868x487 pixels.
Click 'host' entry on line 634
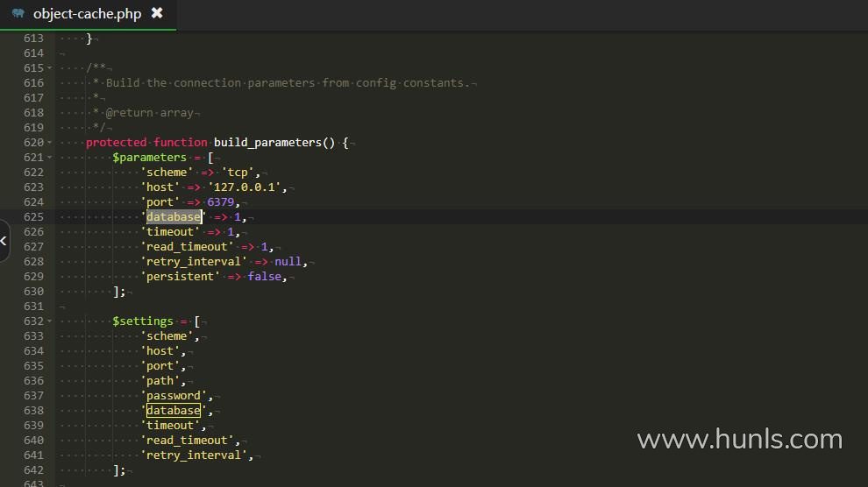[x=160, y=350]
